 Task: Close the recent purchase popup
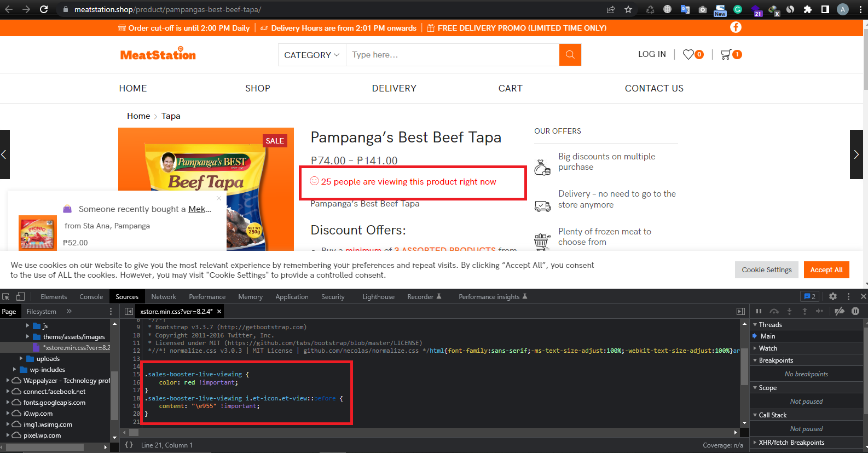(219, 198)
